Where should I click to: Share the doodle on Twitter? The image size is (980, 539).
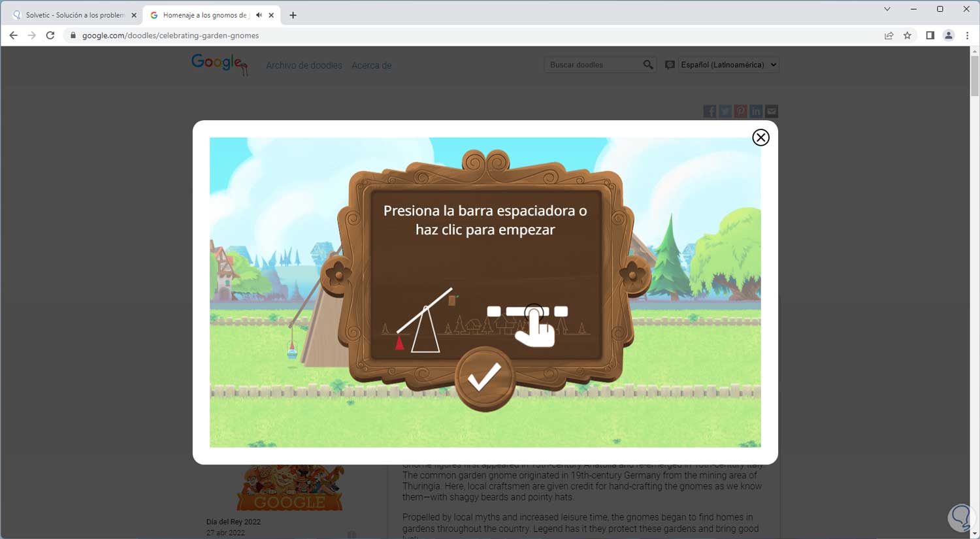click(x=725, y=111)
